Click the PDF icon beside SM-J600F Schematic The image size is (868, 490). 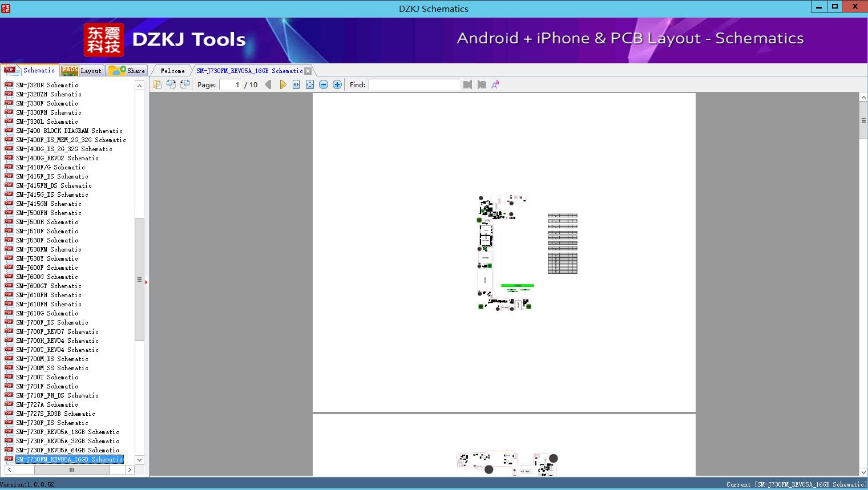pyautogui.click(x=9, y=267)
